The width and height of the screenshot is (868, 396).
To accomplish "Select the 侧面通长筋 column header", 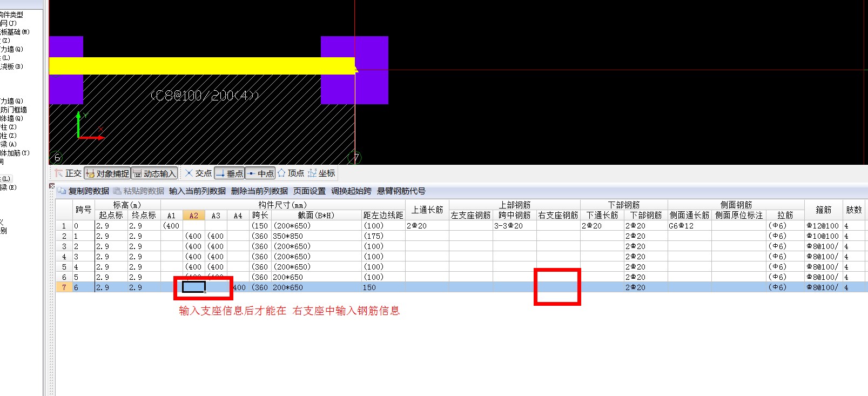I will pos(689,215).
